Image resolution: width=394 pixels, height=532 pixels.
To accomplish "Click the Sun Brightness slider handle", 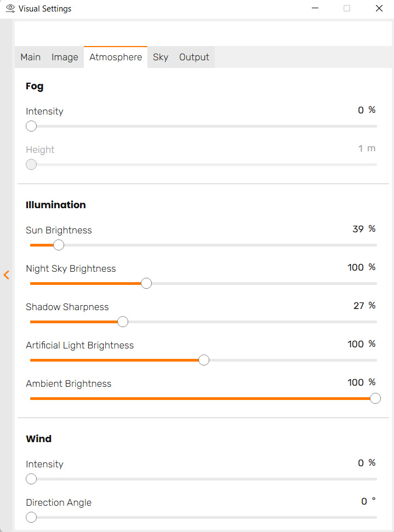I will tap(59, 245).
